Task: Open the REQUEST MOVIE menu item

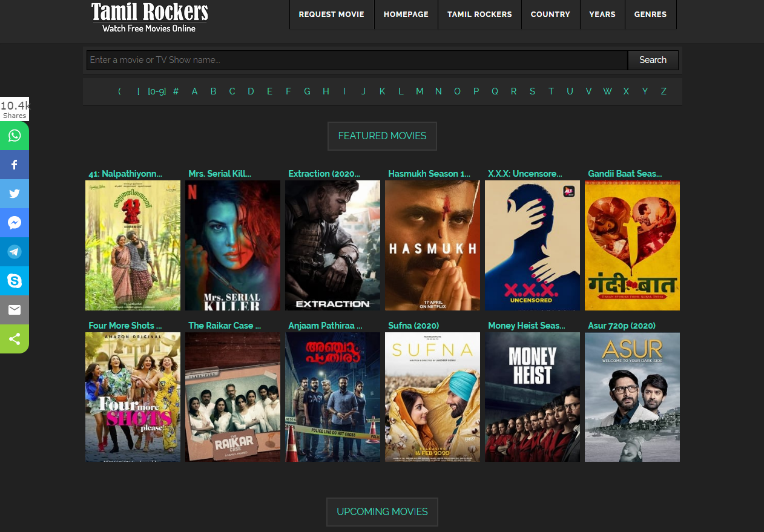Action: point(332,14)
